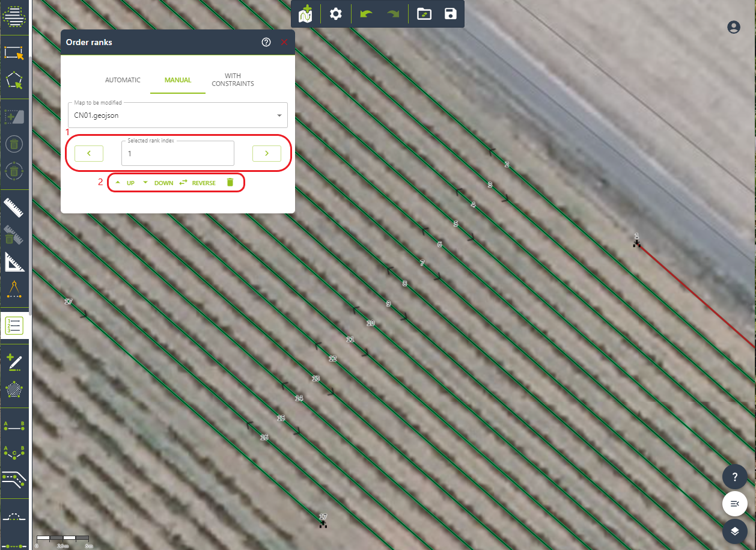
Task: Open the user account profile icon
Action: click(733, 27)
